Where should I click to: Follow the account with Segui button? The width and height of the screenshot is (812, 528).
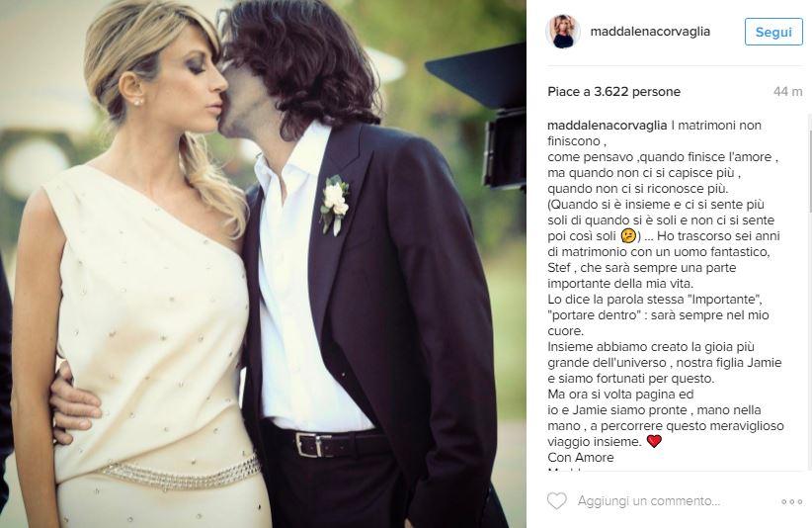coord(773,32)
